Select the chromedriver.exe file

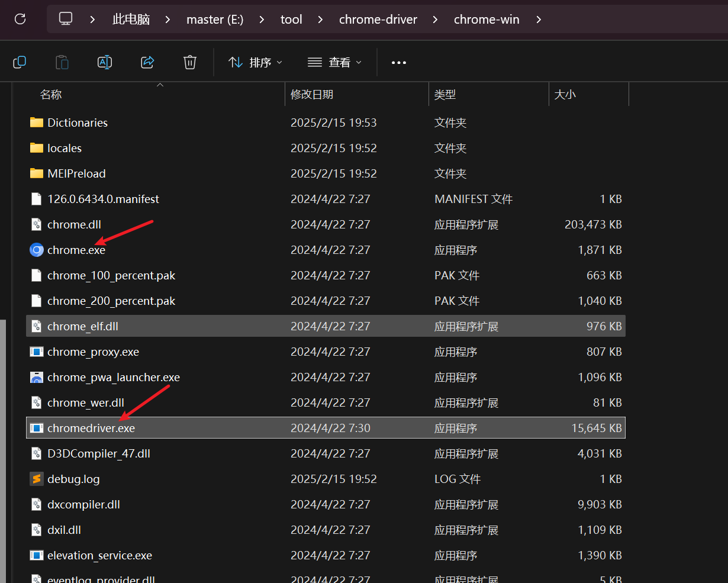(x=91, y=428)
